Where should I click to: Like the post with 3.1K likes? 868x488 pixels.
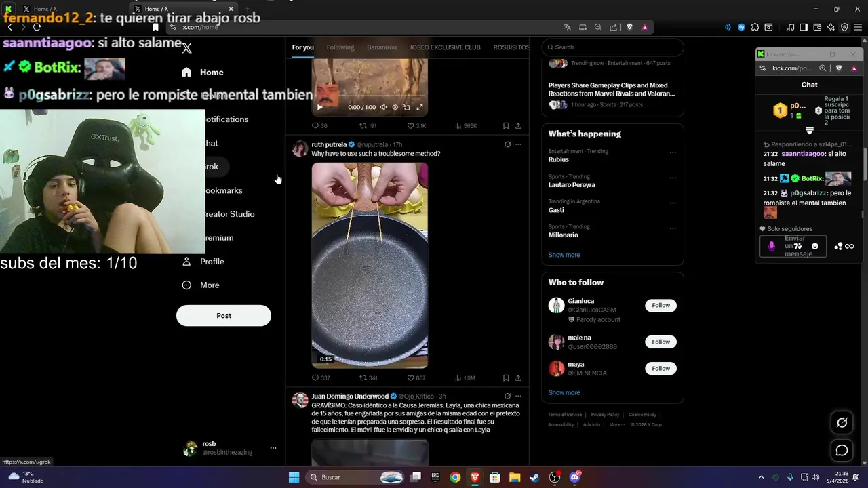pyautogui.click(x=416, y=126)
